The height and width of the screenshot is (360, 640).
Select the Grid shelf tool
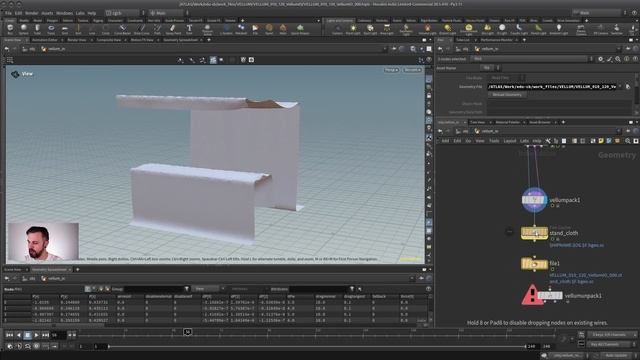(64, 29)
